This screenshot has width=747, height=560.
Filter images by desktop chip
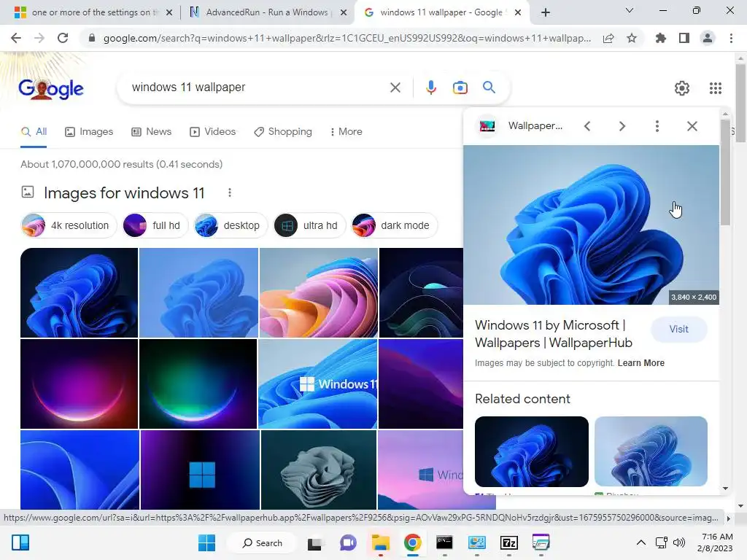coord(230,225)
